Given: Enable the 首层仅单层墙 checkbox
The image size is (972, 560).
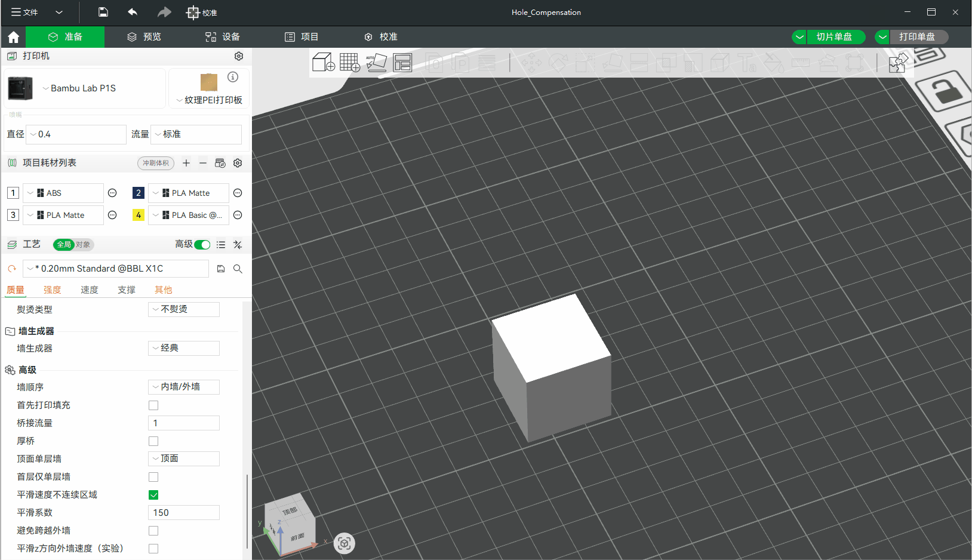Looking at the screenshot, I should point(153,477).
